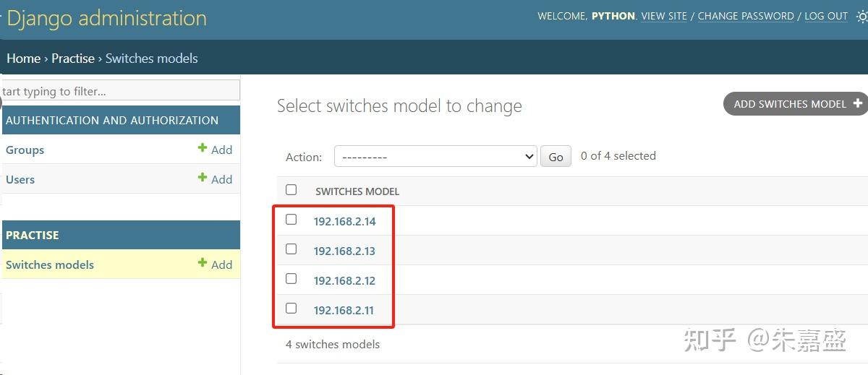The height and width of the screenshot is (375, 868).
Task: Open the 192.168.2.14 switch entry
Action: [x=345, y=222]
